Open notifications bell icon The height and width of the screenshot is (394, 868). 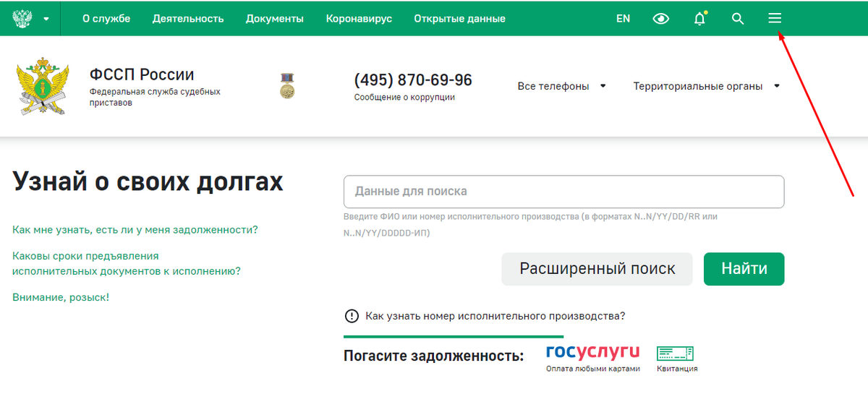(700, 18)
